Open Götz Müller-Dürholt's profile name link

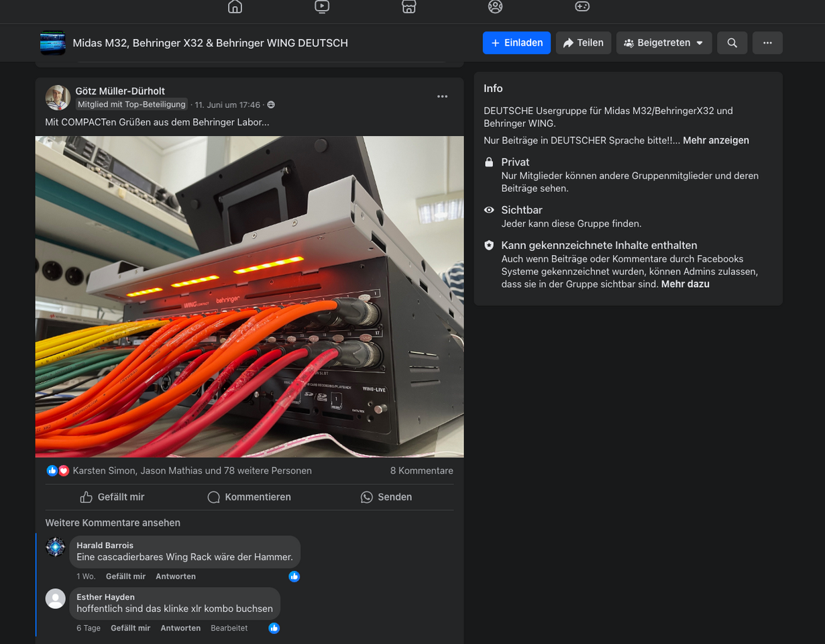[x=120, y=91]
